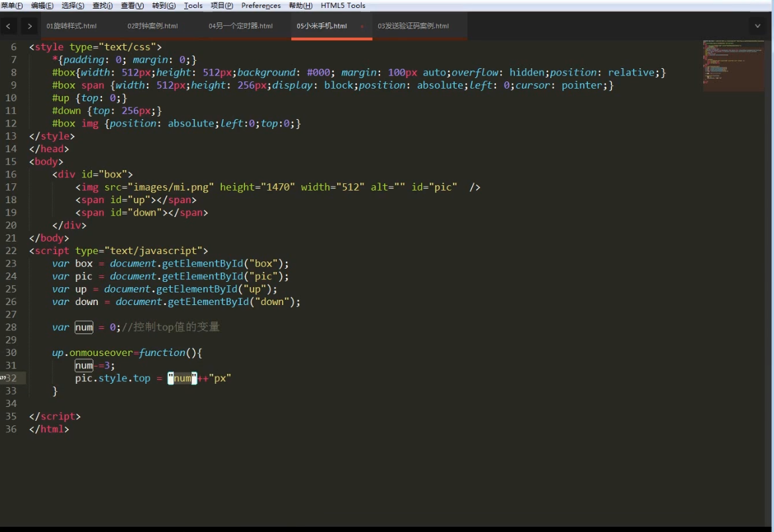This screenshot has height=532, width=774.
Task: Click selected 'num' on line 32
Action: (x=182, y=378)
